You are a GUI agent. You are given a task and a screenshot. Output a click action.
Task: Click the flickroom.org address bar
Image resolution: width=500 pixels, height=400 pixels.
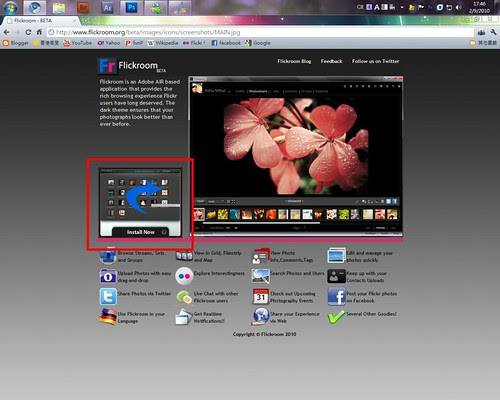pos(260,32)
